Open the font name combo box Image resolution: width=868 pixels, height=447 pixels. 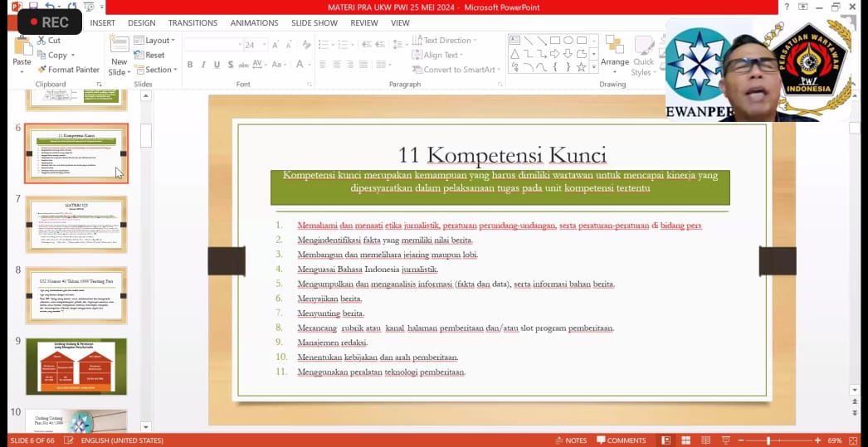(213, 45)
